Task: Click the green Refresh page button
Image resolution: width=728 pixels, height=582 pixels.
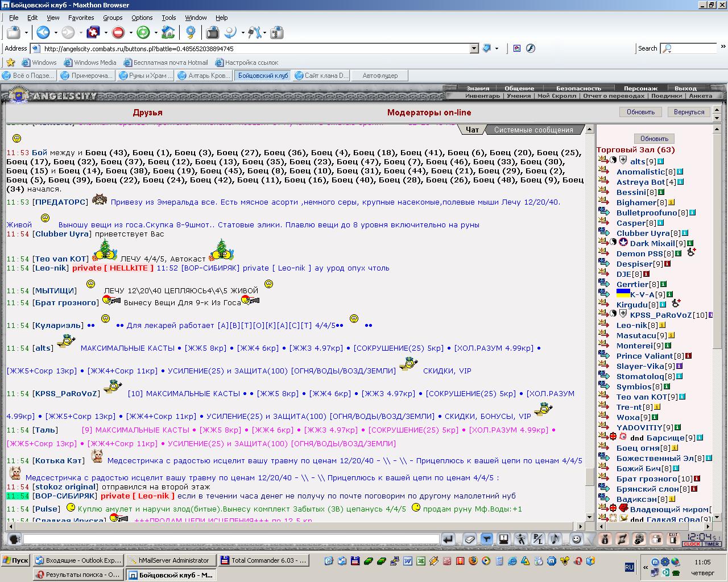Action: click(143, 32)
